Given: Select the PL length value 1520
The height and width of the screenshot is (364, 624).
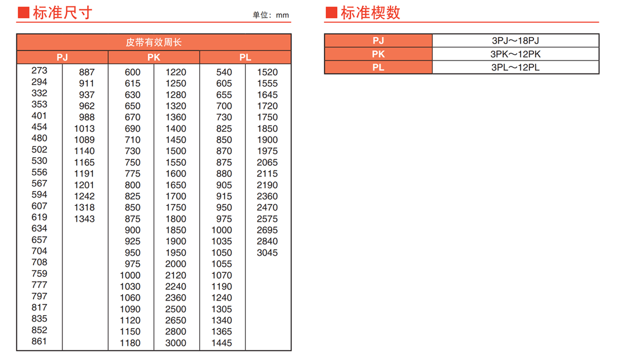Looking at the screenshot, I should (x=268, y=72).
